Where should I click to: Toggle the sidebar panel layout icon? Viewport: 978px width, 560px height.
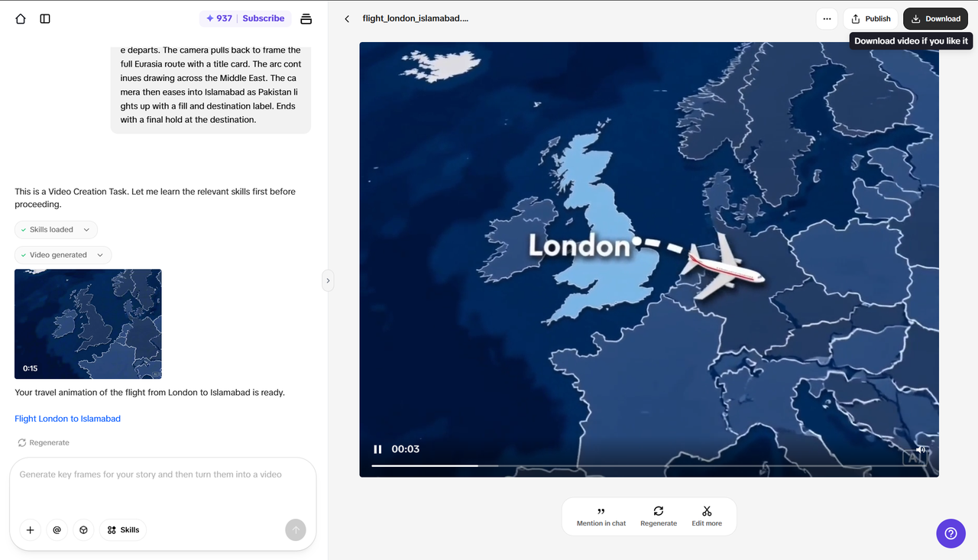click(45, 19)
